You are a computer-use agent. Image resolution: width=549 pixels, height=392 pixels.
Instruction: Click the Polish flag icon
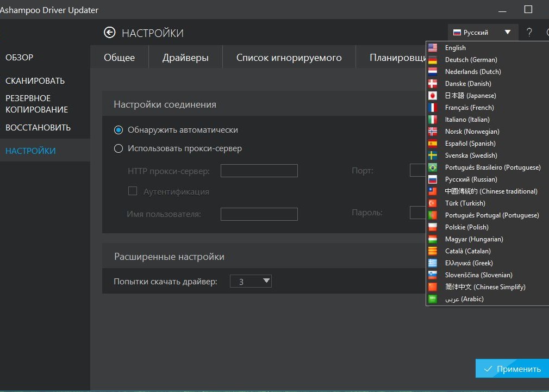(x=433, y=227)
